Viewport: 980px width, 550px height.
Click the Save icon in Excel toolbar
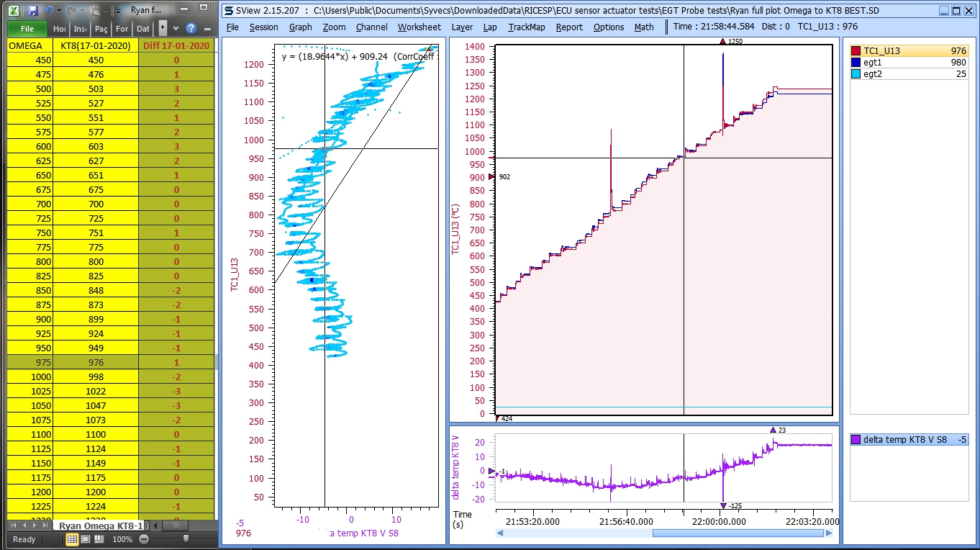tap(33, 11)
